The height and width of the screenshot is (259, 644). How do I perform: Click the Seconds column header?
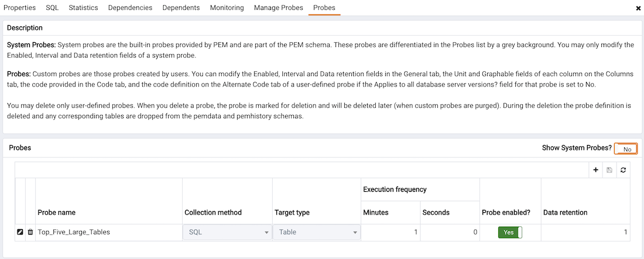[x=450, y=213]
